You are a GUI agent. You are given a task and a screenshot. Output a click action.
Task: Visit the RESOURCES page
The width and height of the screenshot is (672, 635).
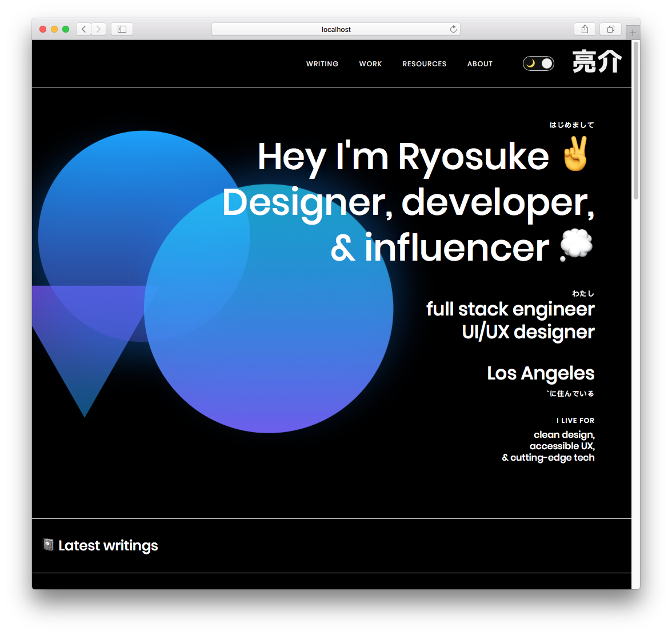(x=424, y=63)
